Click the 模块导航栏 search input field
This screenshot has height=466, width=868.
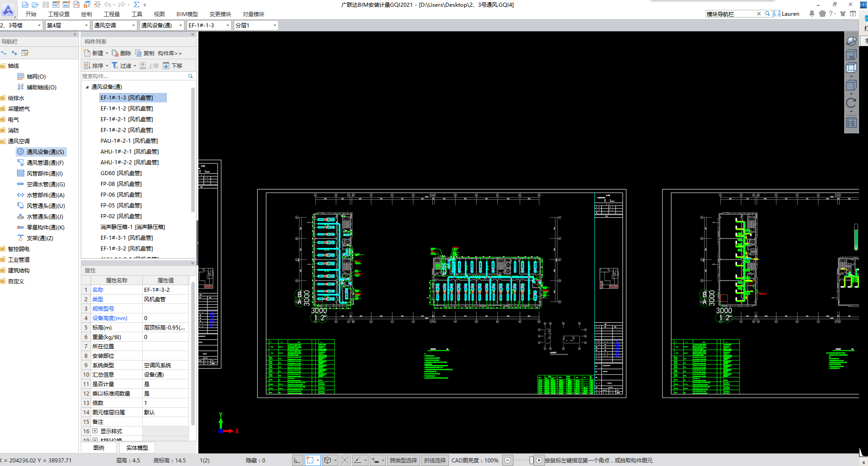click(x=731, y=14)
